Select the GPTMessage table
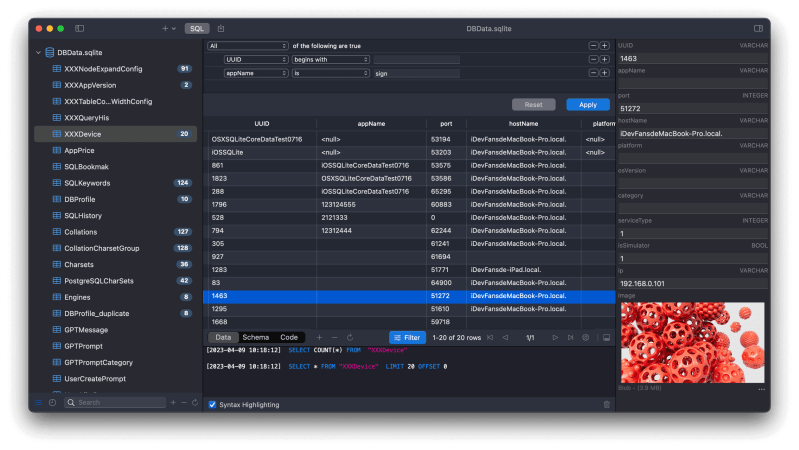The image size is (799, 450). [116, 330]
